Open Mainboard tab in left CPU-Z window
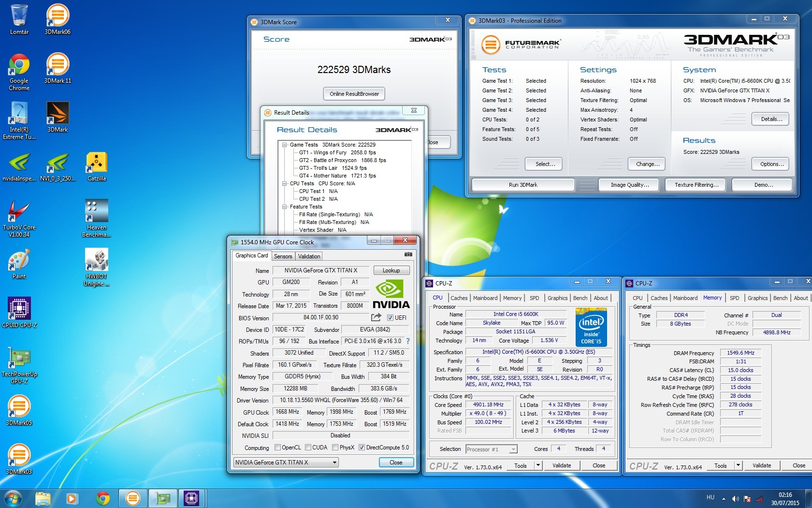This screenshot has width=812, height=508. tap(485, 298)
